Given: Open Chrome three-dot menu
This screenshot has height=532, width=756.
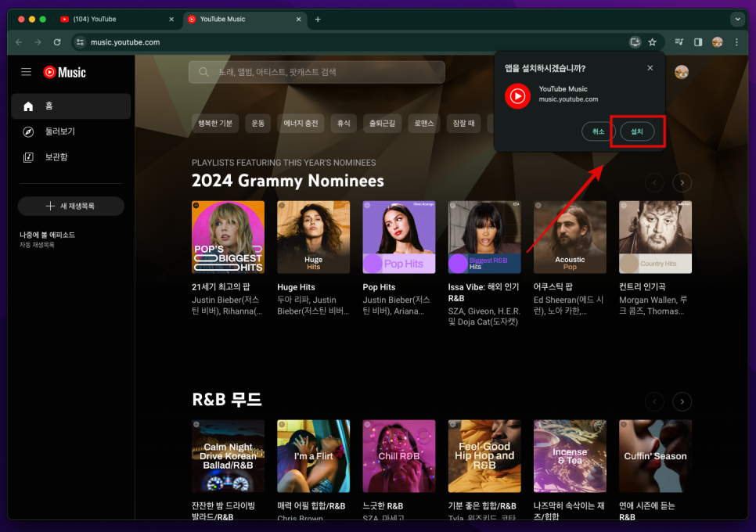Looking at the screenshot, I should [x=736, y=42].
